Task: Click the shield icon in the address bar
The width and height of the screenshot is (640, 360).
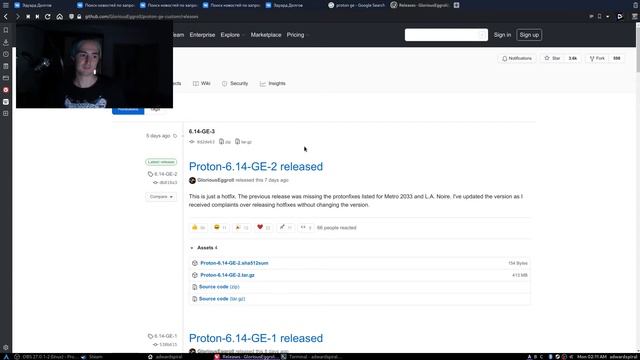Action: (x=71, y=17)
